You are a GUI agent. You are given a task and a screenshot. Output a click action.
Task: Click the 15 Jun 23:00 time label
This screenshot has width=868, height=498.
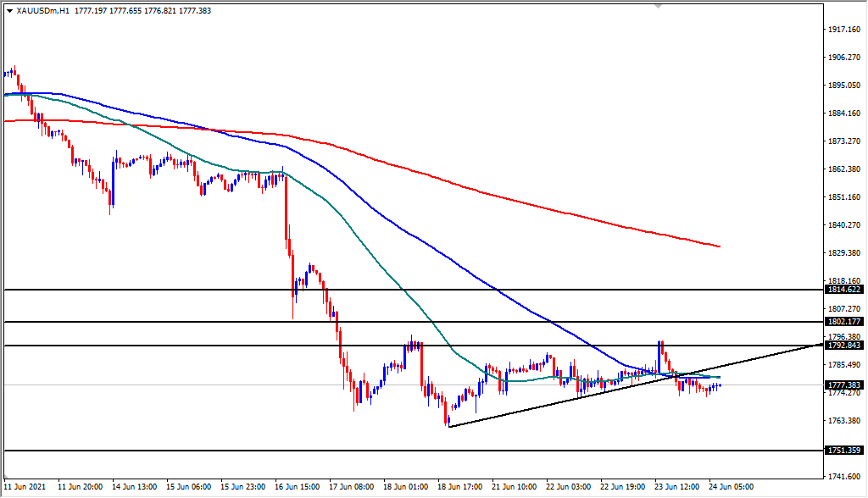pos(243,487)
